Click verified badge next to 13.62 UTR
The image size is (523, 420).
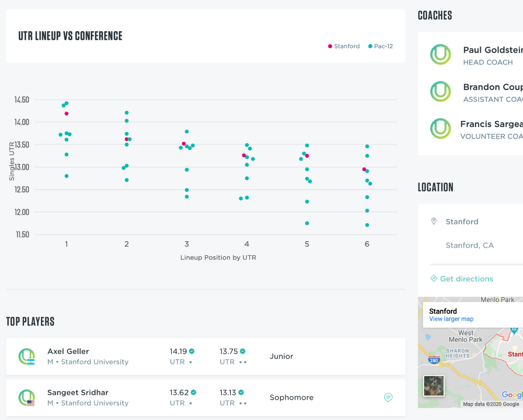(x=193, y=392)
